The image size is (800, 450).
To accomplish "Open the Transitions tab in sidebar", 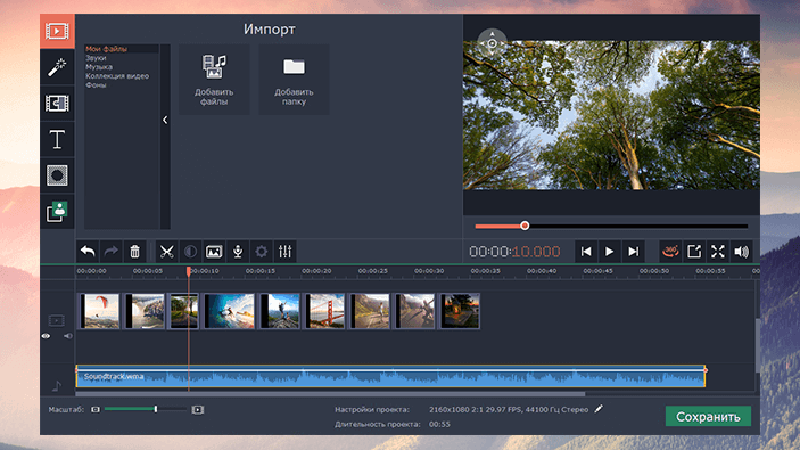I will [x=57, y=103].
